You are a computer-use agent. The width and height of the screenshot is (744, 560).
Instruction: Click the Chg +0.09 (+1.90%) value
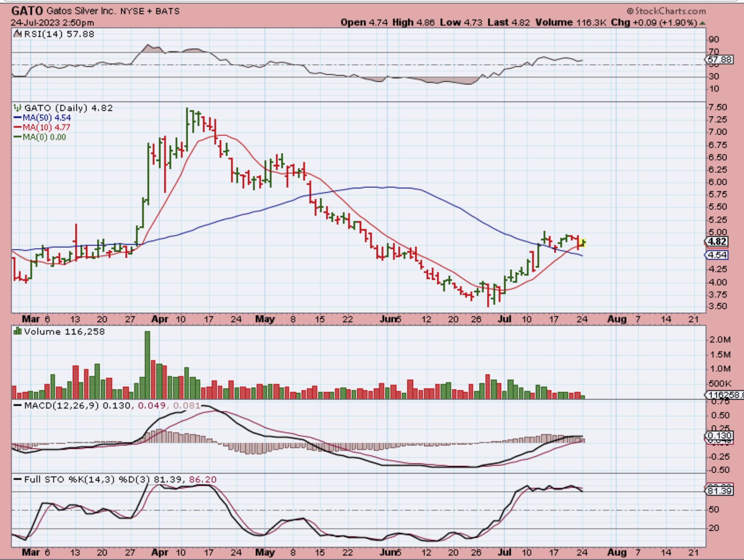[654, 22]
